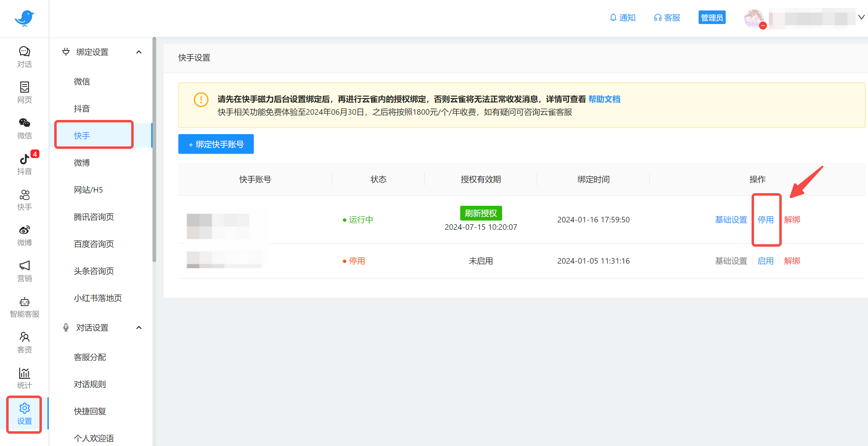This screenshot has width=868, height=446.
Task: Collapse the 绑定设置 section
Action: coord(139,52)
